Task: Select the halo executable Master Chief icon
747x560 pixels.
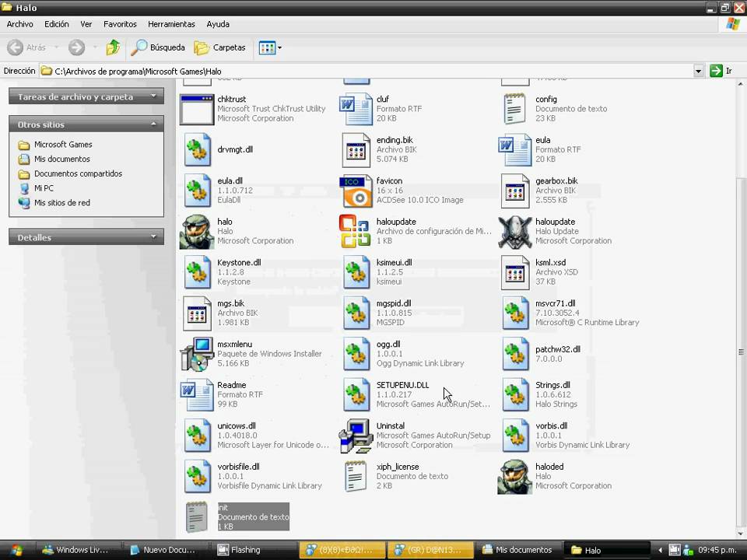Action: point(197,232)
